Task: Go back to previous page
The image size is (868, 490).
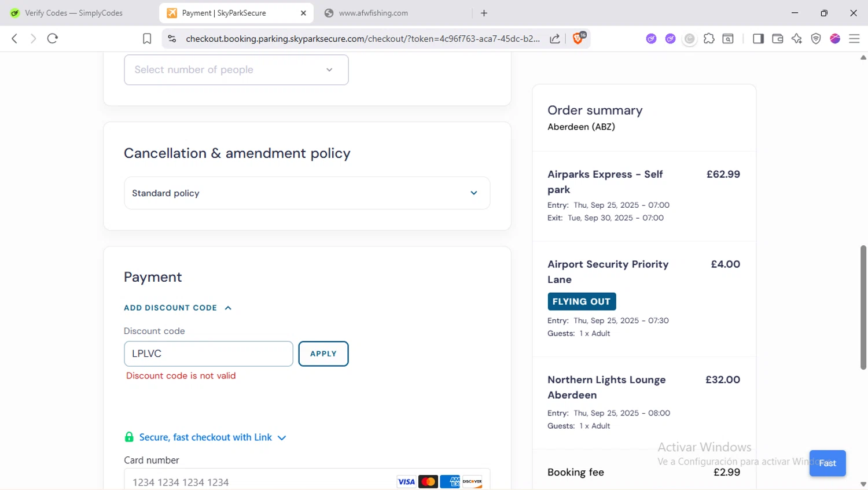Action: click(14, 39)
